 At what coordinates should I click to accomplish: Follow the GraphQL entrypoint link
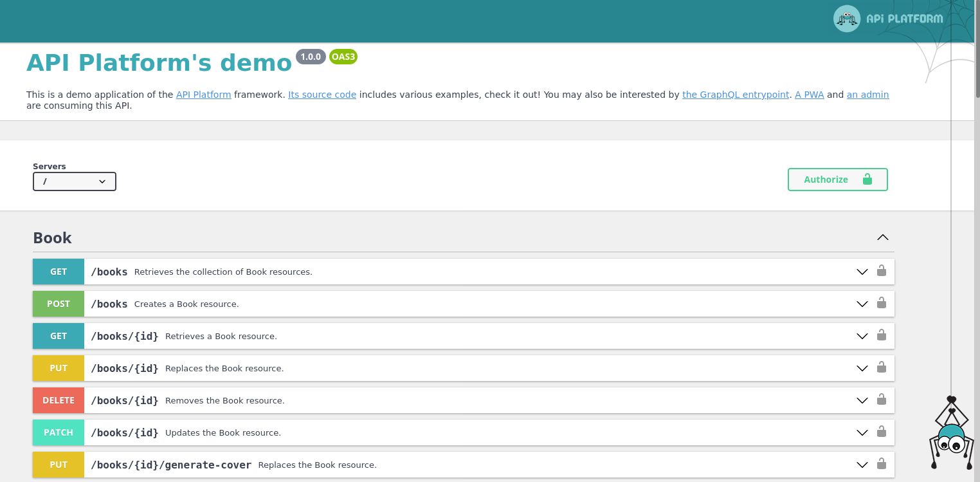click(735, 95)
